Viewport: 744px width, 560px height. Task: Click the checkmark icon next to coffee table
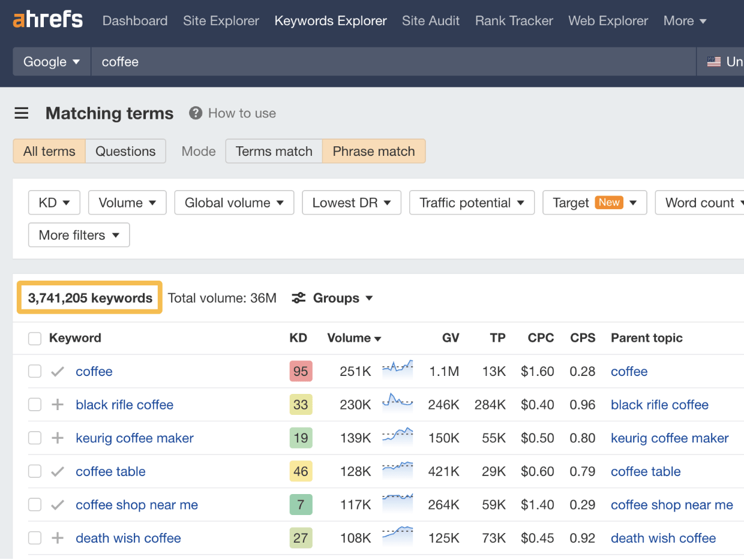click(57, 471)
